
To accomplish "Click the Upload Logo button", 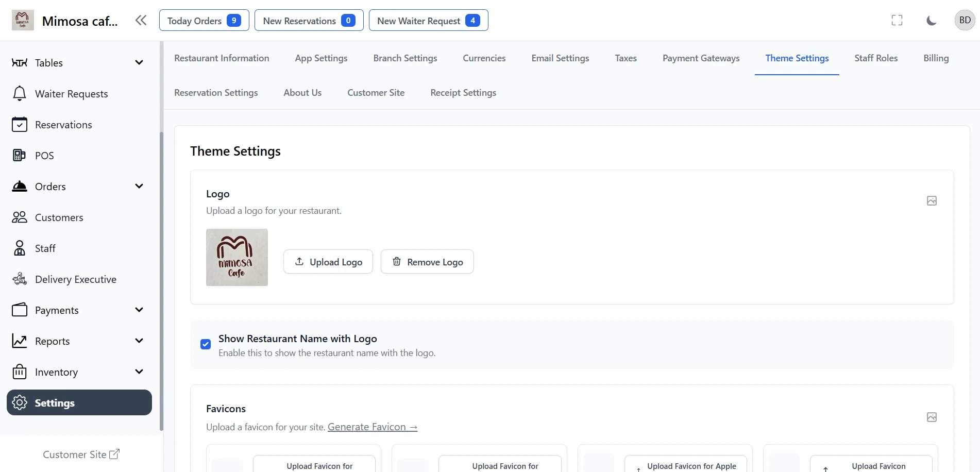I will coord(328,261).
